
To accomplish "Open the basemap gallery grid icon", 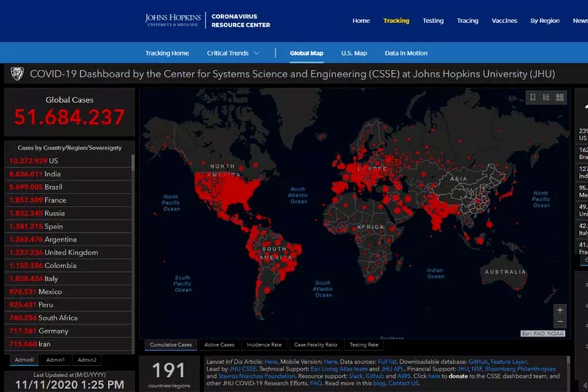I will tap(560, 97).
